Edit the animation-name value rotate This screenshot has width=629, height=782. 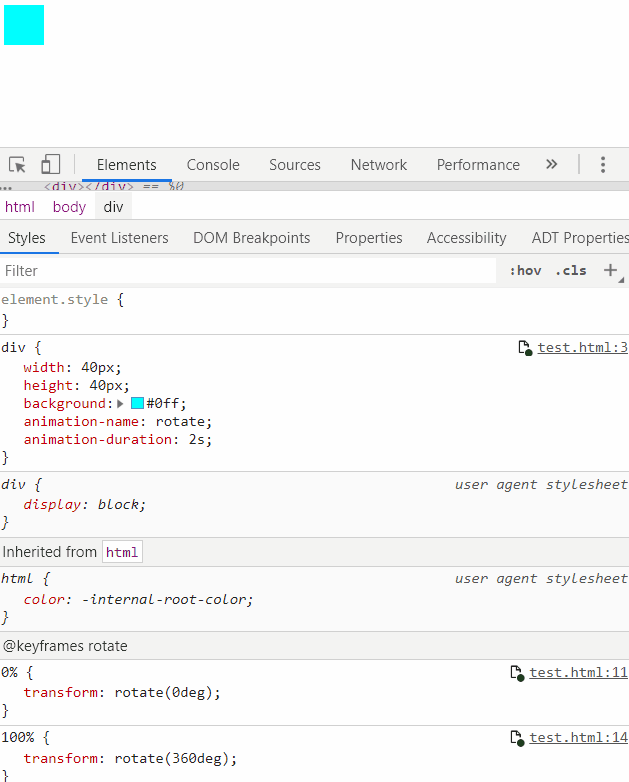181,421
